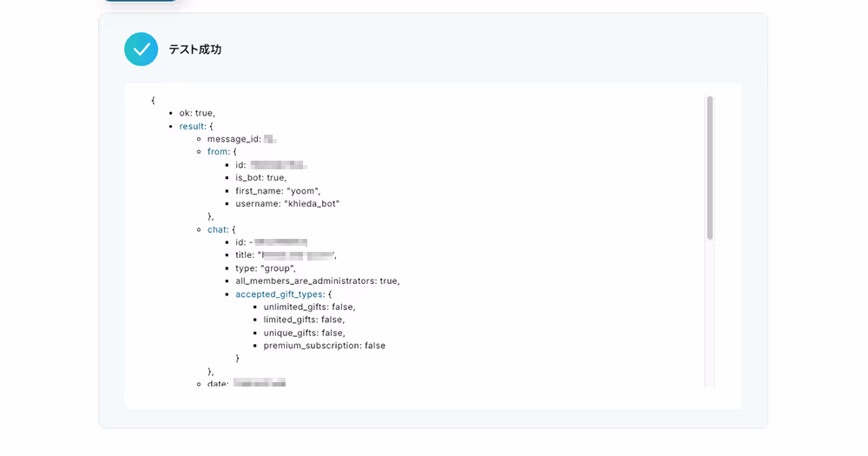Select the "ok: true," line
The height and width of the screenshot is (456, 868).
197,113
